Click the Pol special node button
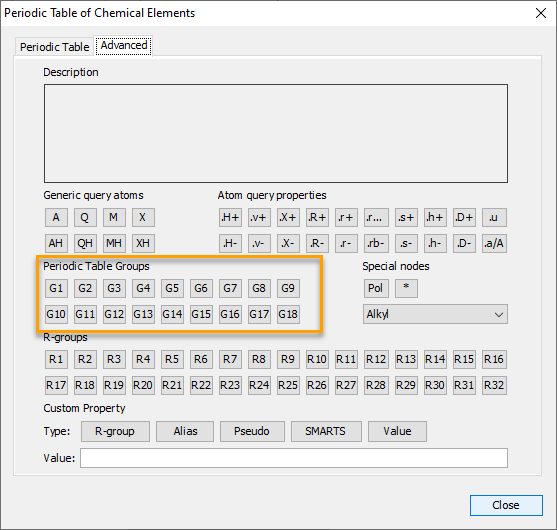The height and width of the screenshot is (530, 557). pos(376,288)
